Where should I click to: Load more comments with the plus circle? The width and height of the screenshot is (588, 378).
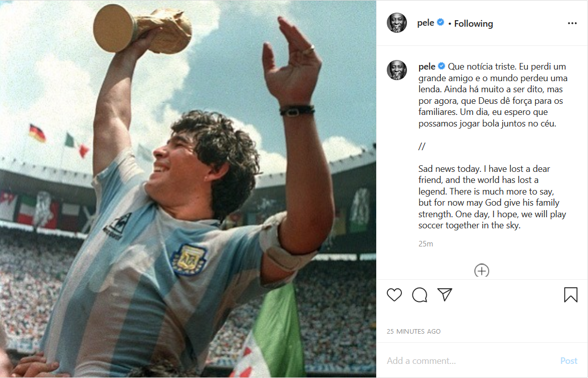482,271
